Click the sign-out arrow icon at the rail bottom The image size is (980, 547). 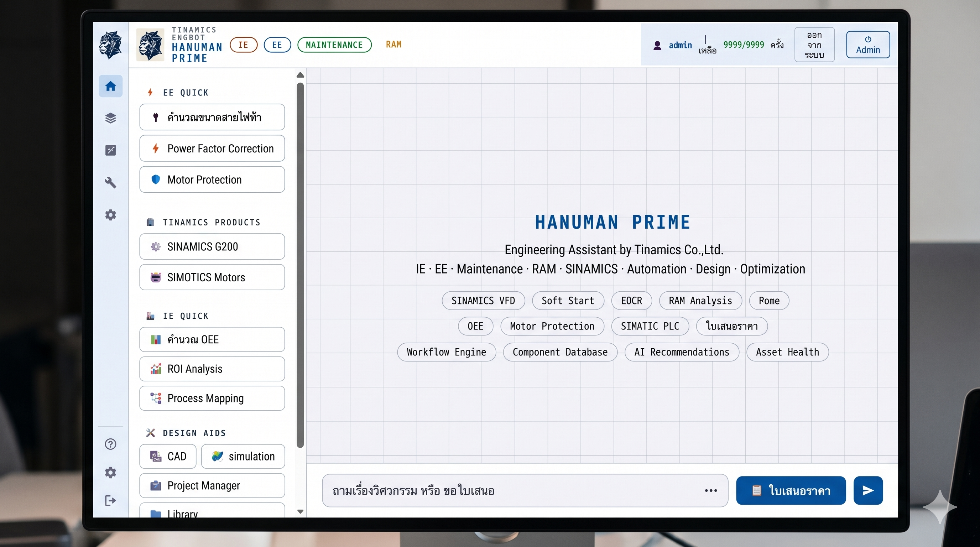coord(110,501)
